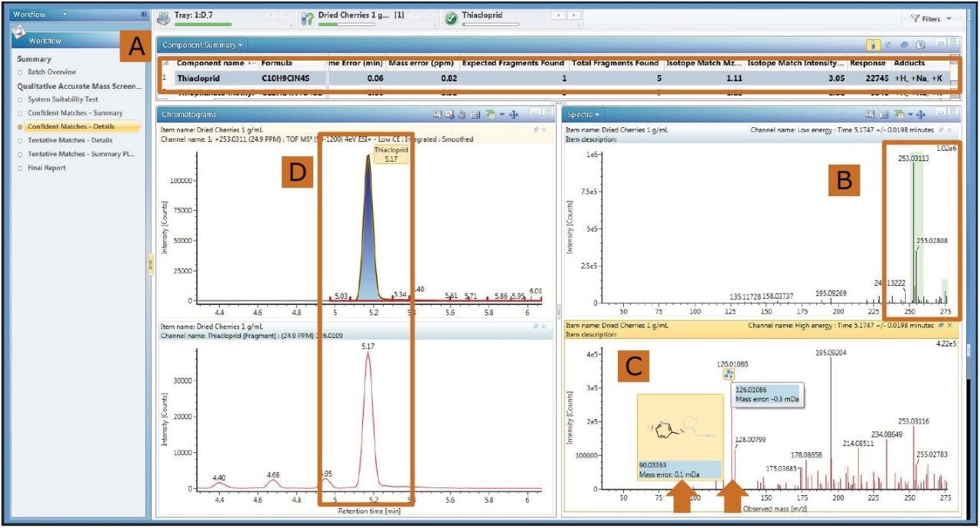Image resolution: width=980 pixels, height=528 pixels.
Task: Open the Filters dropdown
Action: coord(932,18)
